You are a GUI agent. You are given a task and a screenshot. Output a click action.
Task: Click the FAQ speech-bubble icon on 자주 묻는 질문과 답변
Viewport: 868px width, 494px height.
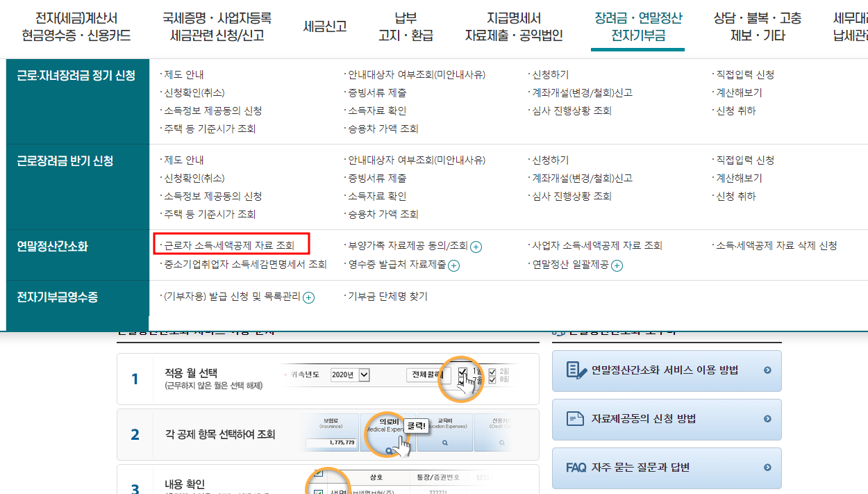coord(576,468)
